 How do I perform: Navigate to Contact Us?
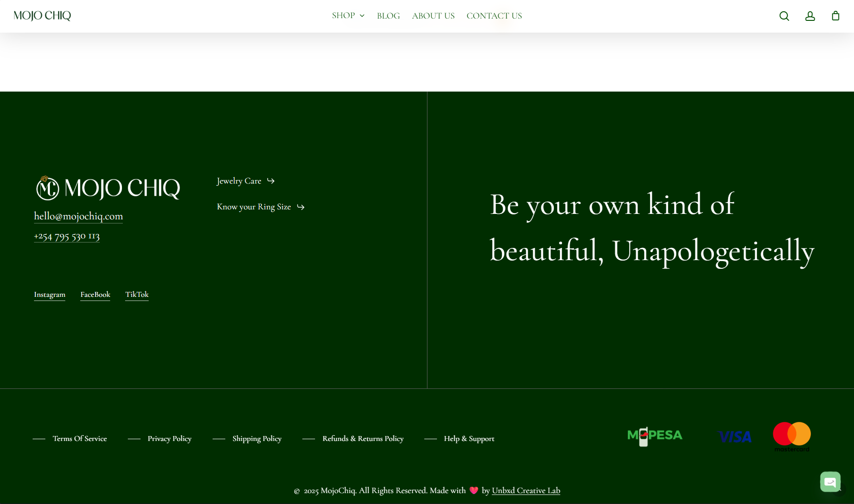pyautogui.click(x=494, y=16)
